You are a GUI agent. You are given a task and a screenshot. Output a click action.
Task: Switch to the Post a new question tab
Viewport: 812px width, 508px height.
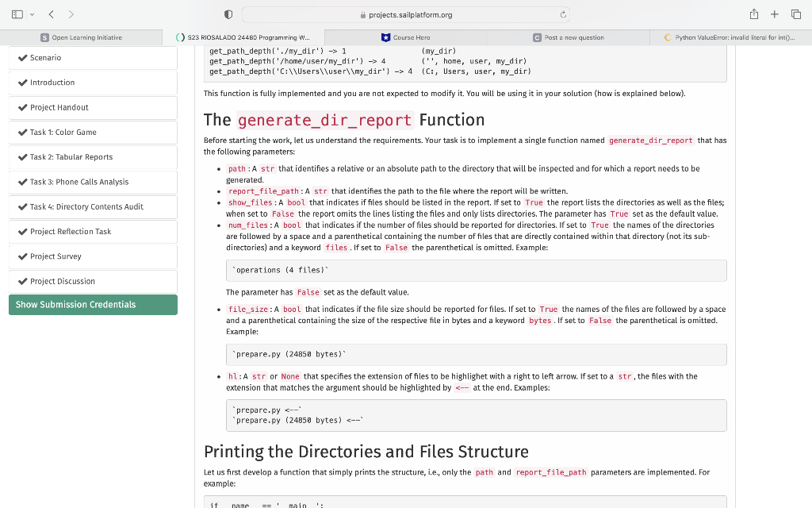(x=569, y=37)
